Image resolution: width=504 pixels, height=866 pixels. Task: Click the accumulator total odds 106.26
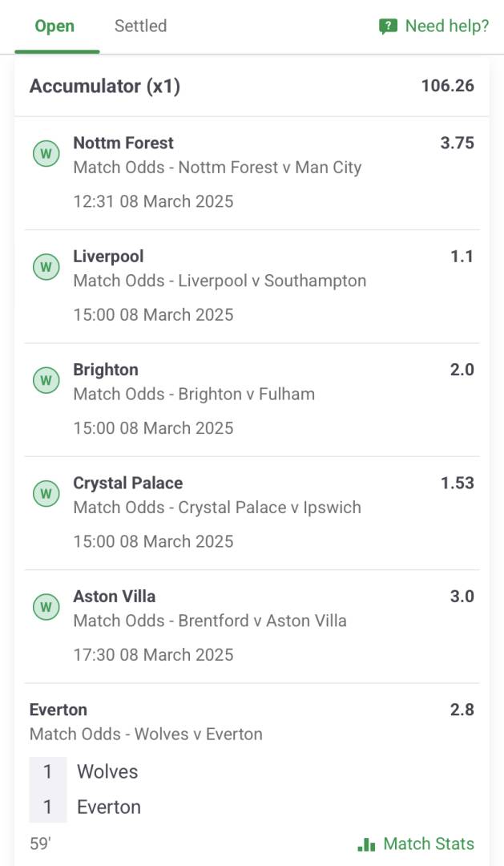(x=447, y=86)
